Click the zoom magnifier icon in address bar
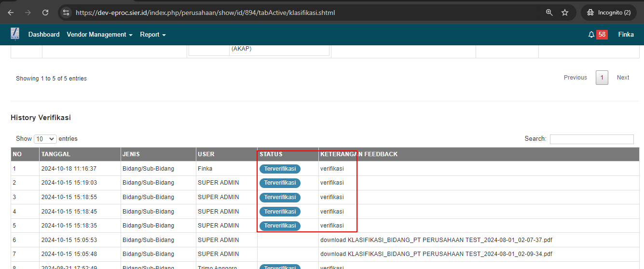The image size is (644, 269). [x=549, y=13]
